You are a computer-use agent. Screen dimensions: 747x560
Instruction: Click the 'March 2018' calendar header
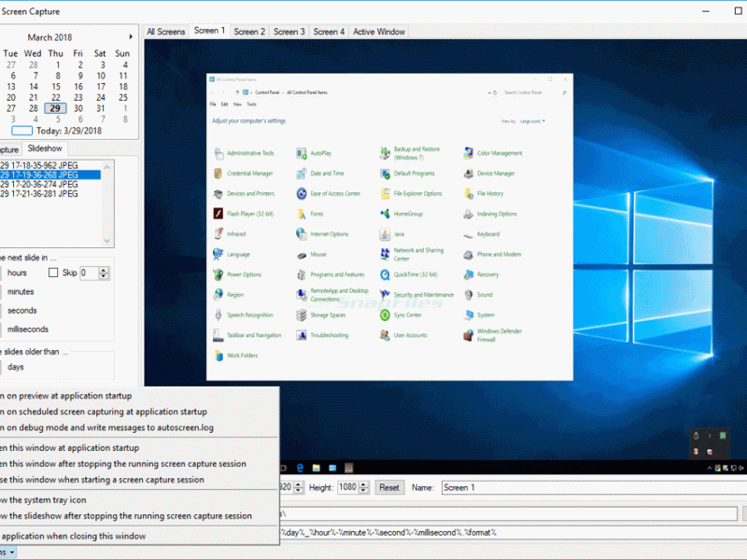[x=49, y=37]
